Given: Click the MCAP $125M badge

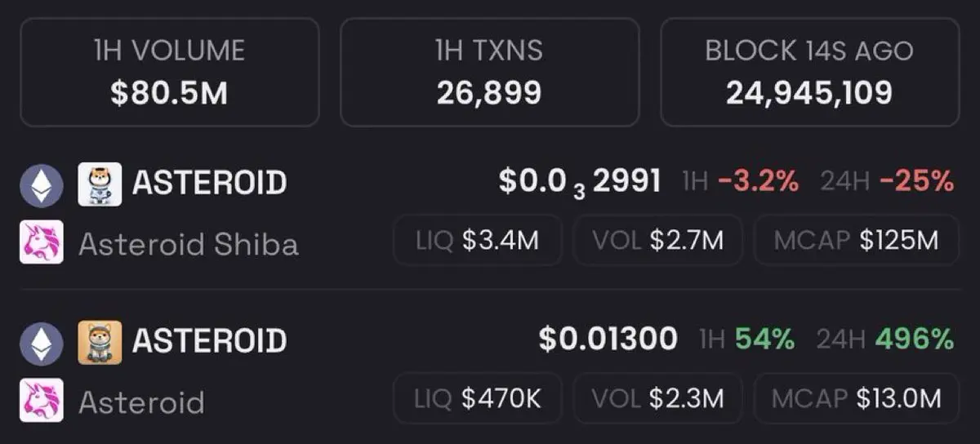Looking at the screenshot, I should click(x=856, y=241).
